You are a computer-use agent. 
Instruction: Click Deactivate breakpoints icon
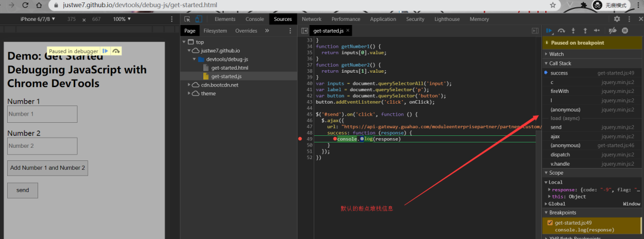(614, 30)
